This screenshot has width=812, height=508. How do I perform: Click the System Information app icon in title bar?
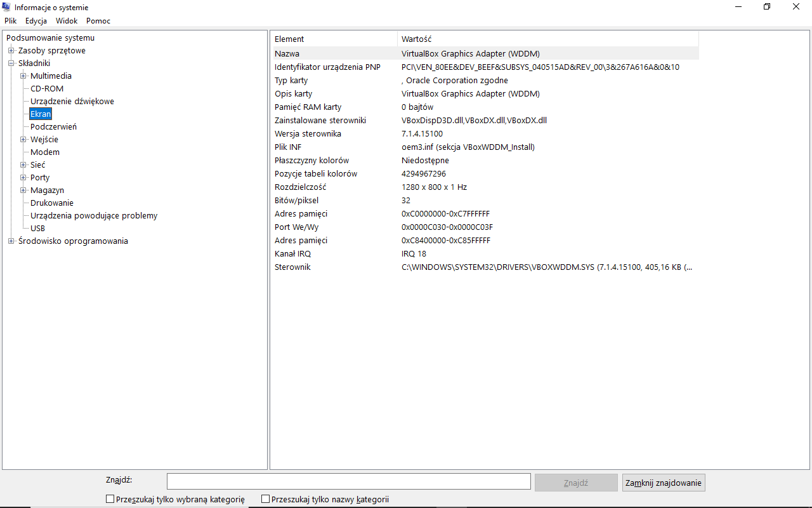pyautogui.click(x=6, y=7)
